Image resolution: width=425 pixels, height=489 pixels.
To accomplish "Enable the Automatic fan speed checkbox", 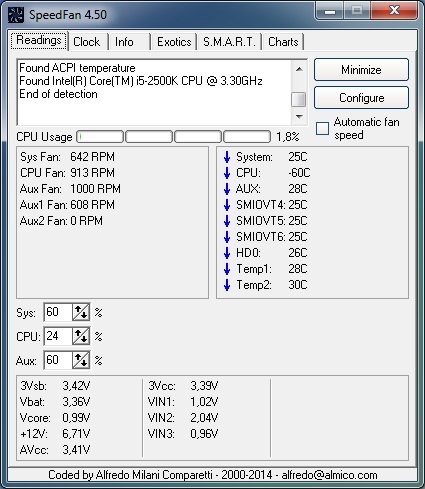I will coord(322,128).
